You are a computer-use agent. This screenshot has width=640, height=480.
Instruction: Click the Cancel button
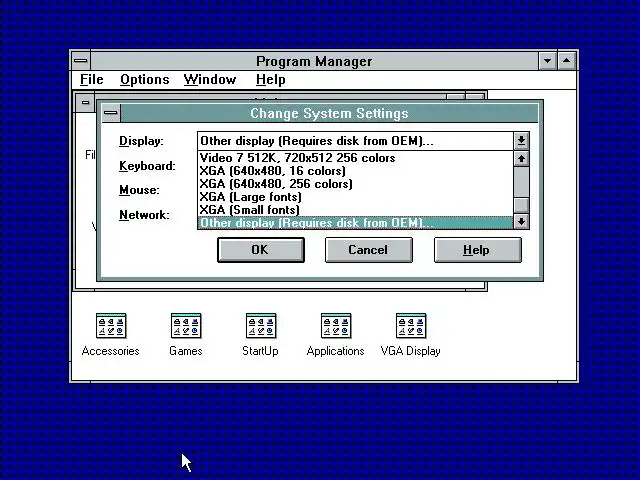[369, 250]
